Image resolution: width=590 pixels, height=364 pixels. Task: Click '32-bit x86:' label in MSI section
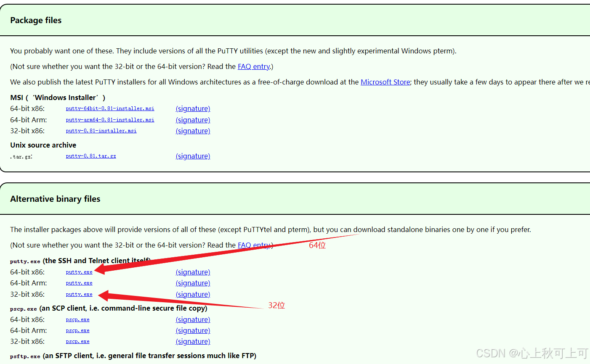pyautogui.click(x=27, y=131)
